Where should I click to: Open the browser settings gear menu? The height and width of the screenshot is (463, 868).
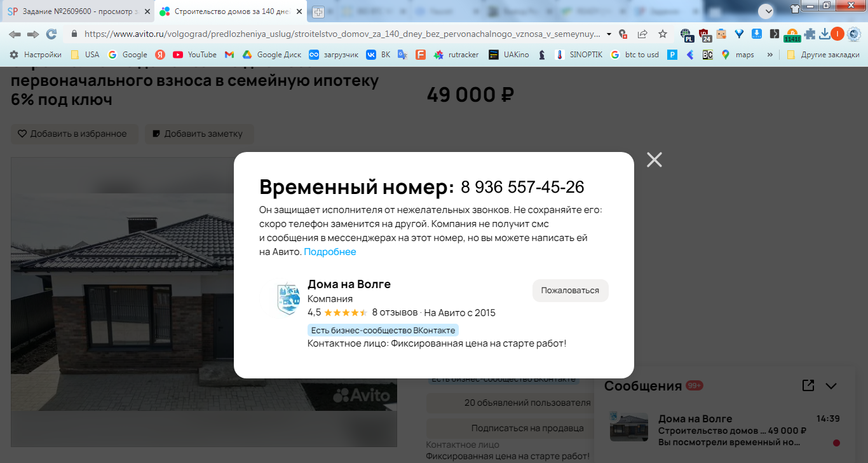855,34
